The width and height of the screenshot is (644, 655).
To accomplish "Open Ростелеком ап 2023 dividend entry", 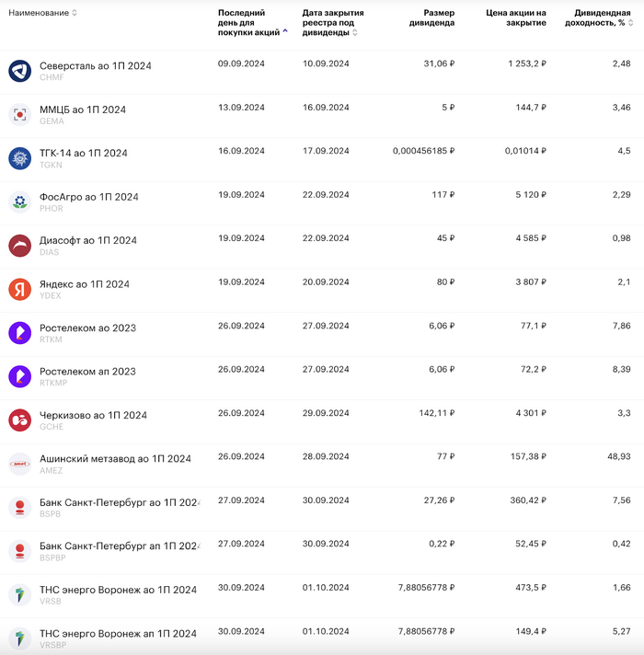I will coord(87,372).
